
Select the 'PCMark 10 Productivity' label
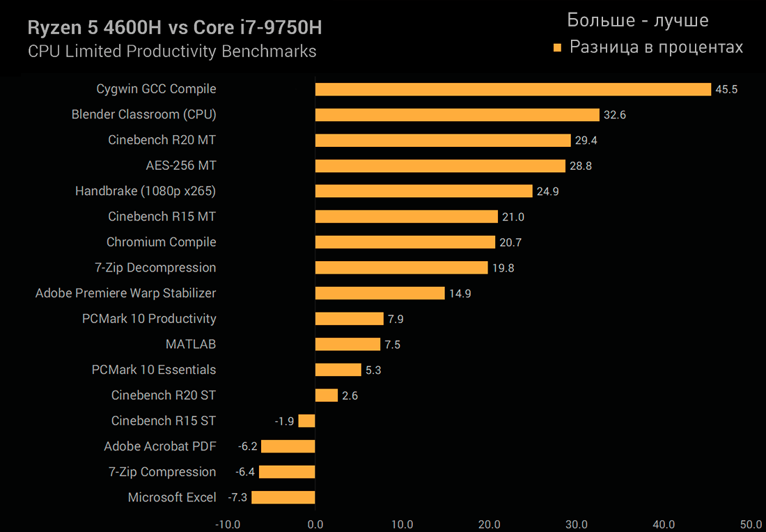click(150, 318)
